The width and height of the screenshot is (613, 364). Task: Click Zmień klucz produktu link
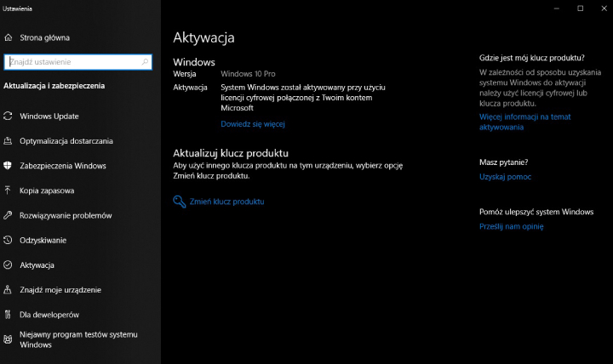(x=226, y=202)
